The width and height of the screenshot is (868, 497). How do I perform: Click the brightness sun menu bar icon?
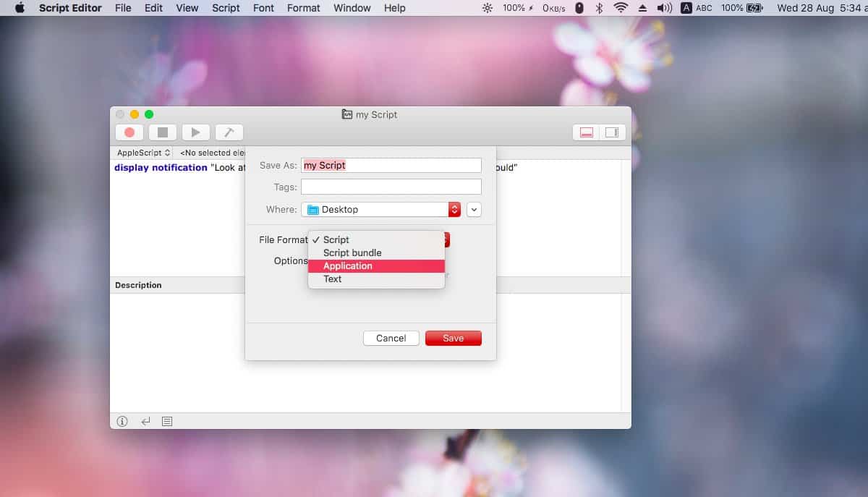point(488,8)
